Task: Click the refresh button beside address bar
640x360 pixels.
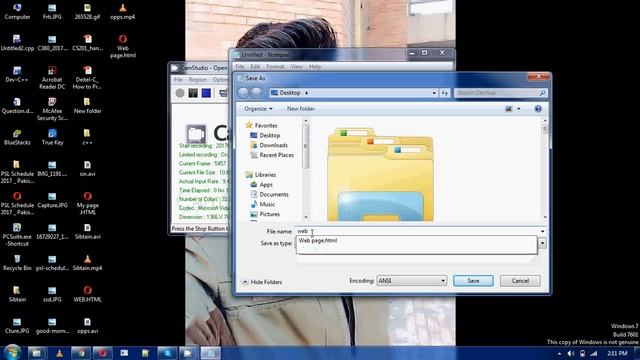Action: point(444,93)
